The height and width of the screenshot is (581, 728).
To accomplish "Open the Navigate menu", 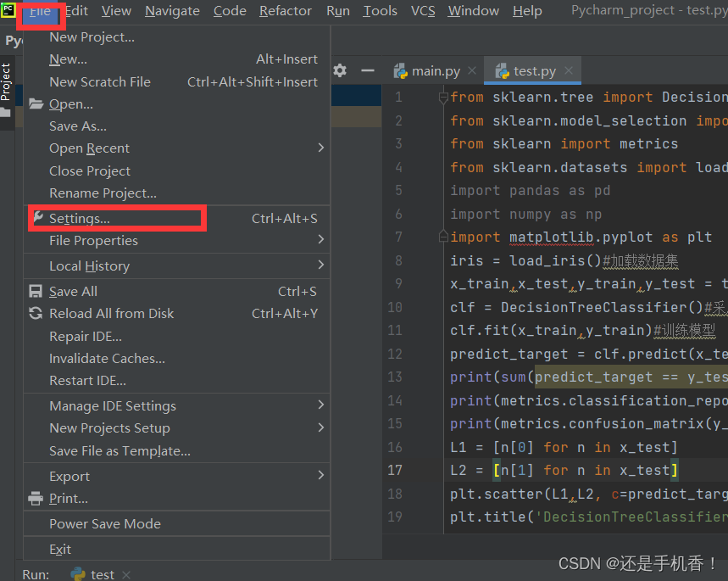I will coord(172,11).
